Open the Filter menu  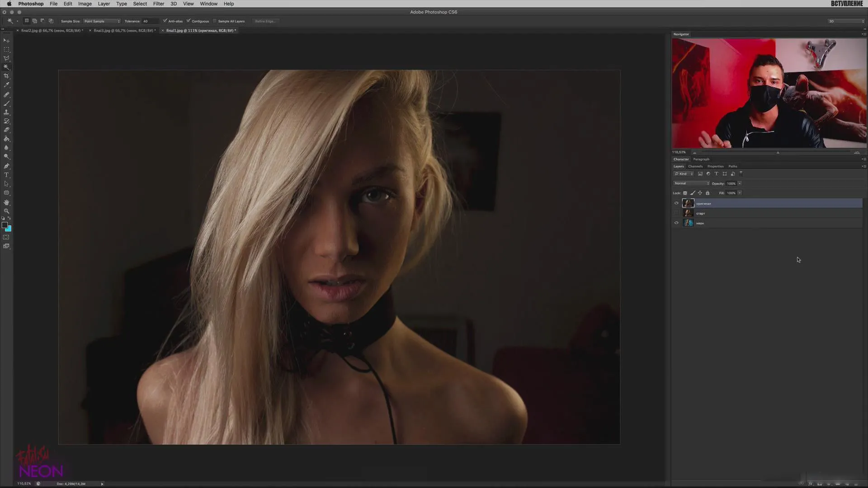click(x=158, y=4)
